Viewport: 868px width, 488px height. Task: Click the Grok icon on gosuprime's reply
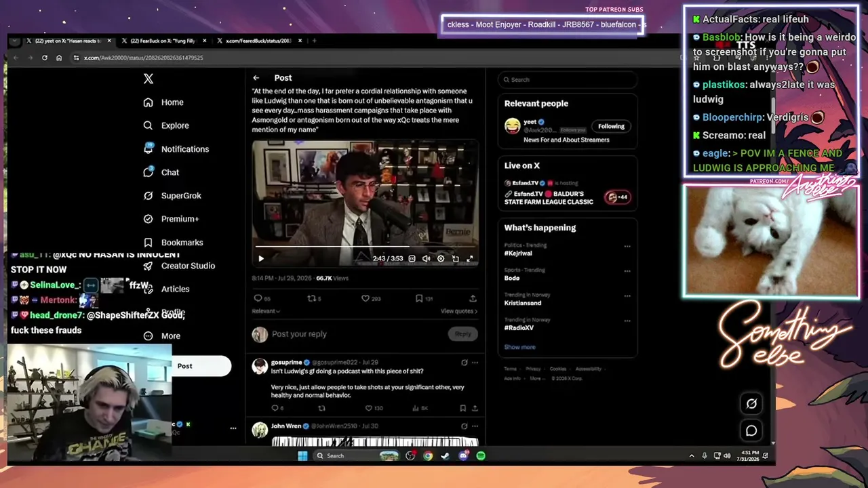[x=464, y=363]
